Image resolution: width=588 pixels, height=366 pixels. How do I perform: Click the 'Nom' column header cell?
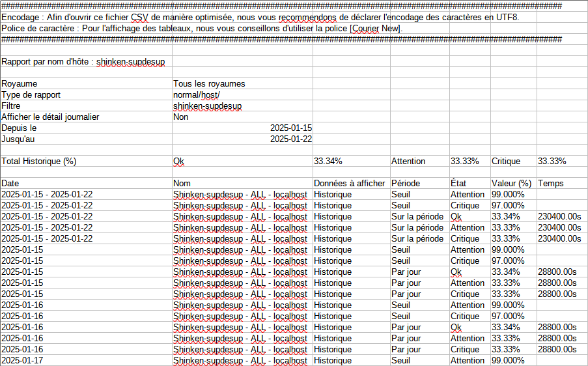coord(182,184)
